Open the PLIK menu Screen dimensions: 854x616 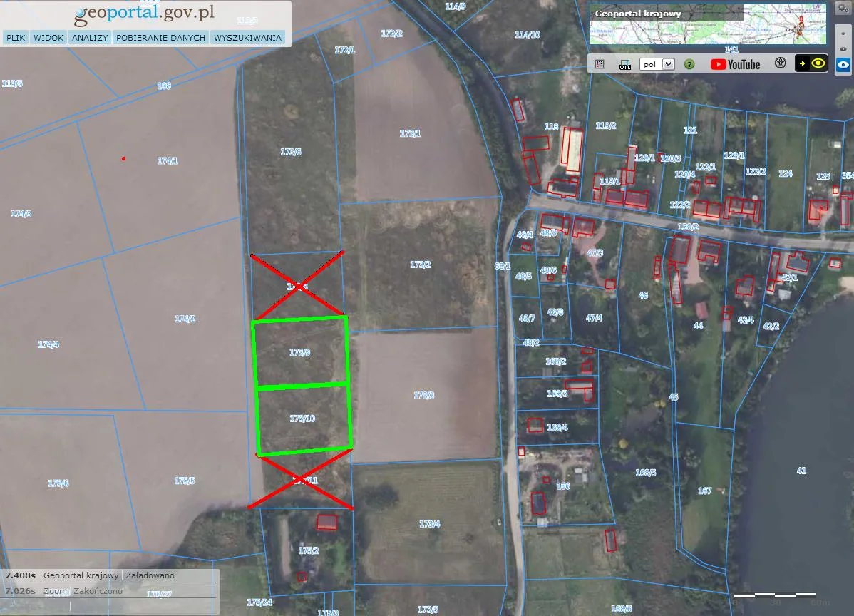pyautogui.click(x=16, y=38)
